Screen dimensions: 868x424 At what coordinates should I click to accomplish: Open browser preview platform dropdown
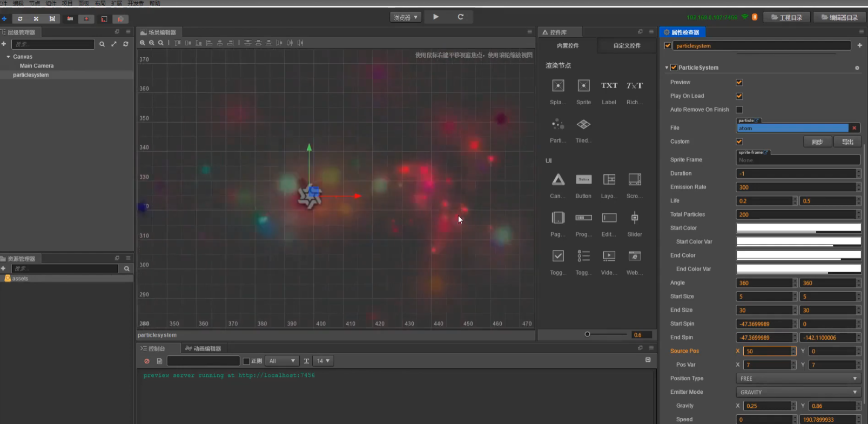coord(406,17)
